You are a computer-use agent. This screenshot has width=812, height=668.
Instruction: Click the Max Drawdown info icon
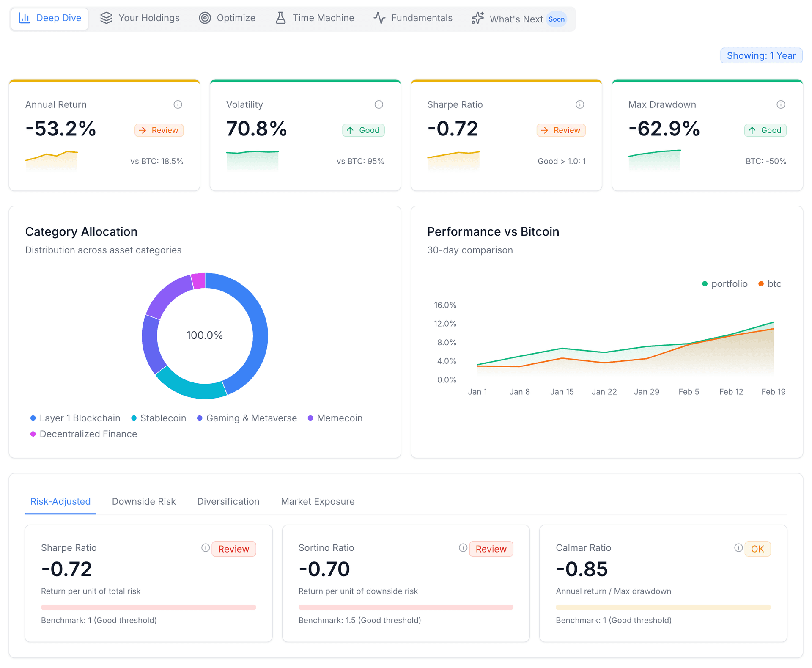click(x=780, y=104)
